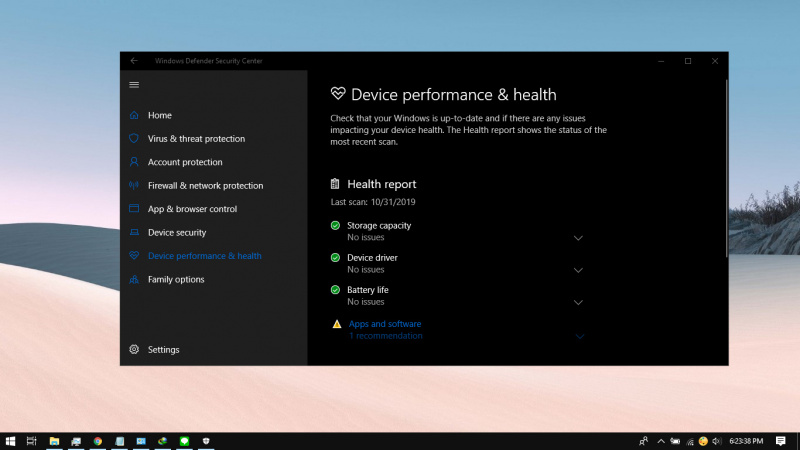Screen dimensions: 800x450
Task: Open the Action Center notifications icon
Action: click(781, 441)
